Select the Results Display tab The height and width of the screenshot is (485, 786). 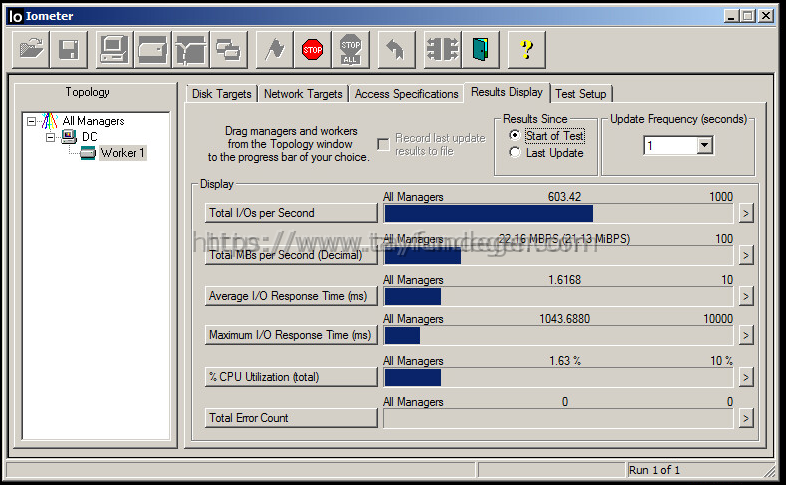507,92
